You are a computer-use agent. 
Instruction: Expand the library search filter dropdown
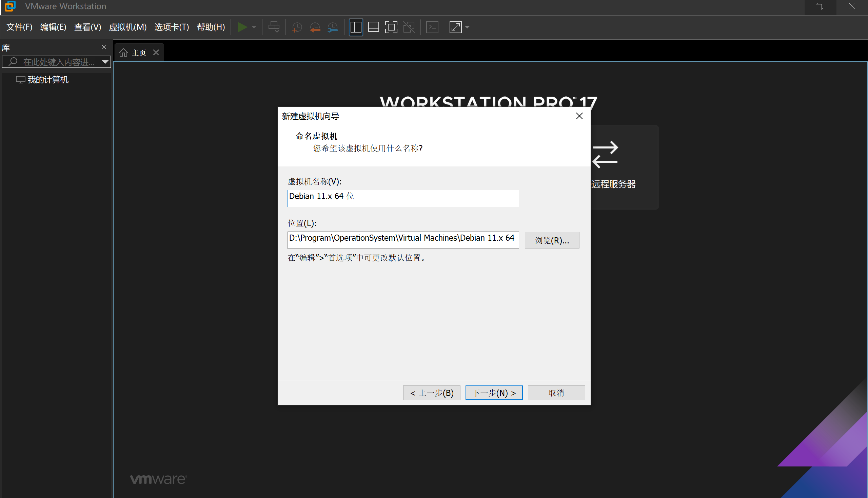(x=105, y=62)
